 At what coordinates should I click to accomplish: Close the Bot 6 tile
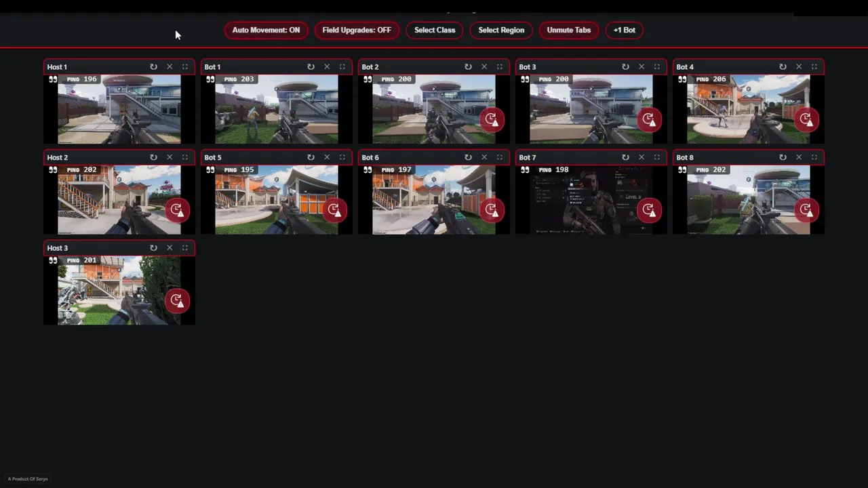pos(484,157)
